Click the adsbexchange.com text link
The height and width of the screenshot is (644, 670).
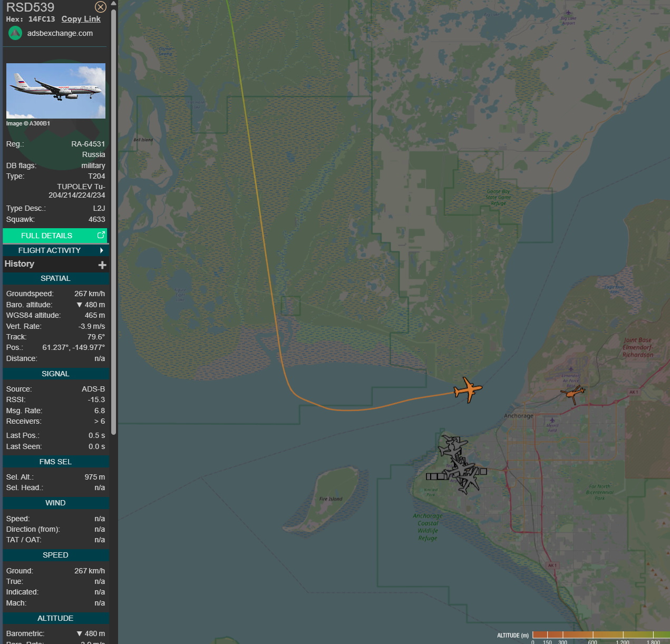pos(60,33)
